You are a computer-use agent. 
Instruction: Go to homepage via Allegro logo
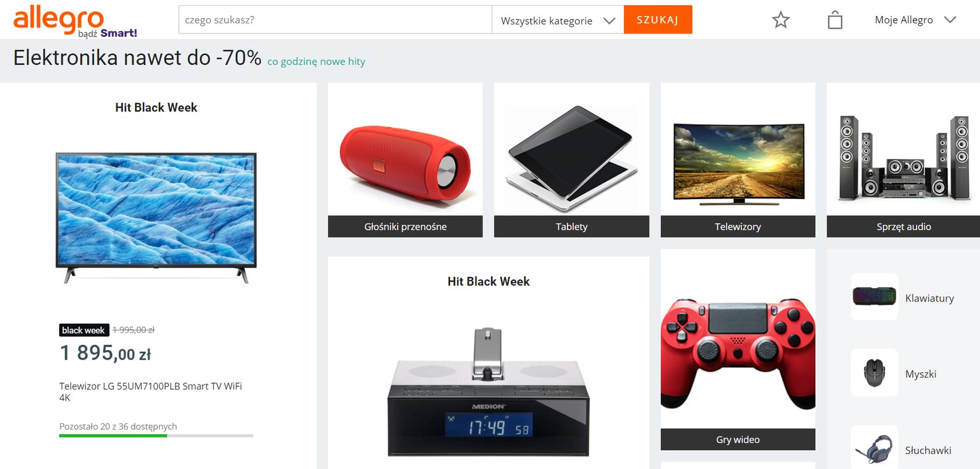pos(75,22)
